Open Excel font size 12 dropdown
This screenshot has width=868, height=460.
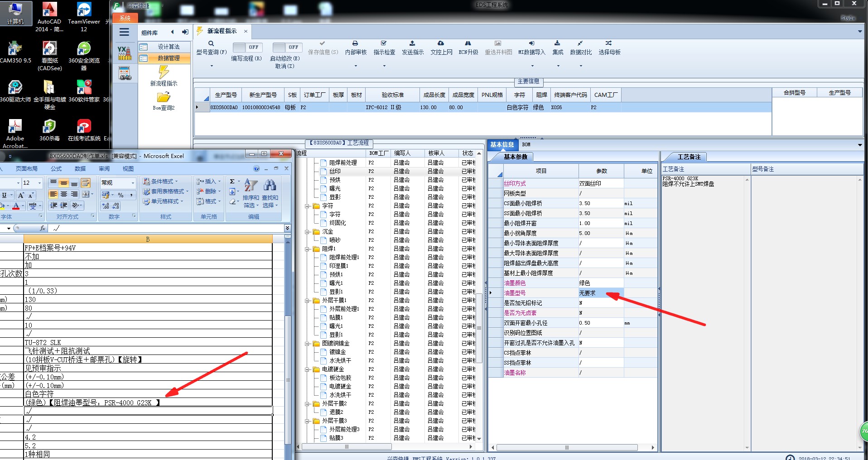coord(40,183)
